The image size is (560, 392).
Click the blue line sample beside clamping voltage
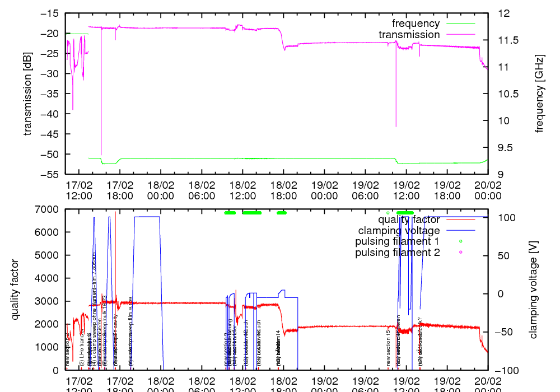click(460, 230)
